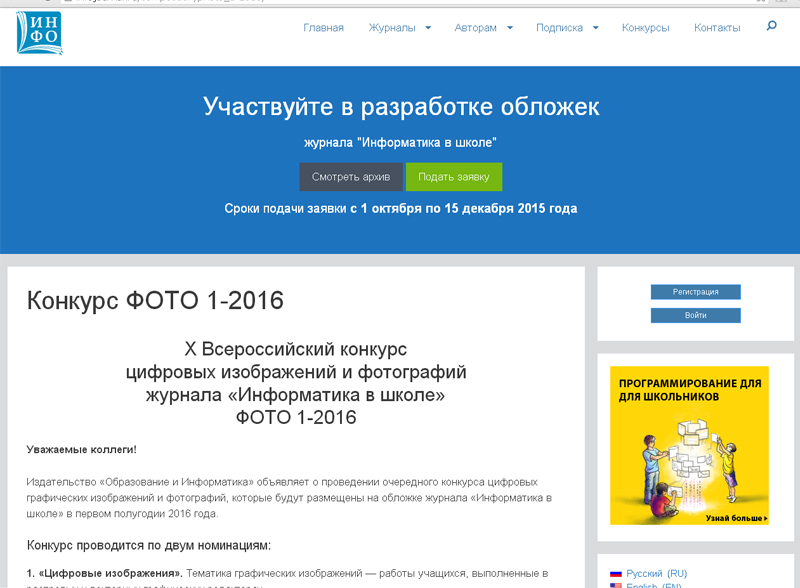
Task: Click Конкурс проводится по двум номинациям text
Action: (x=149, y=545)
